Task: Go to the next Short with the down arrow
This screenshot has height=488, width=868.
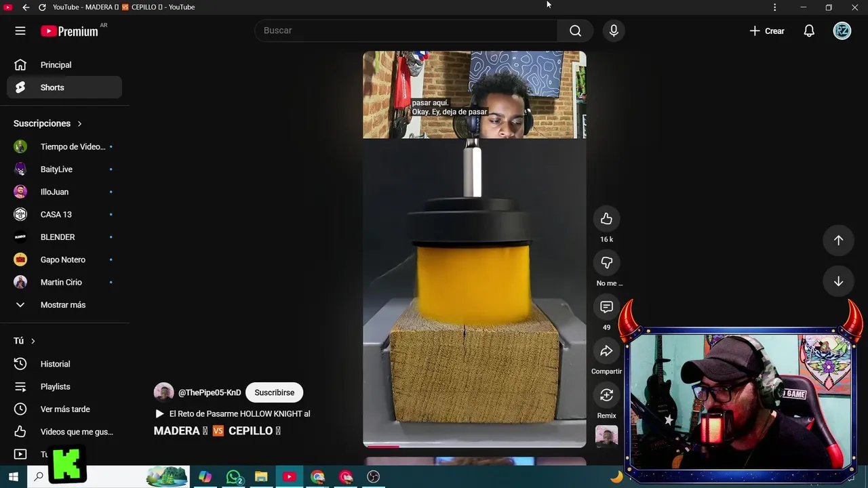Action: pyautogui.click(x=838, y=281)
